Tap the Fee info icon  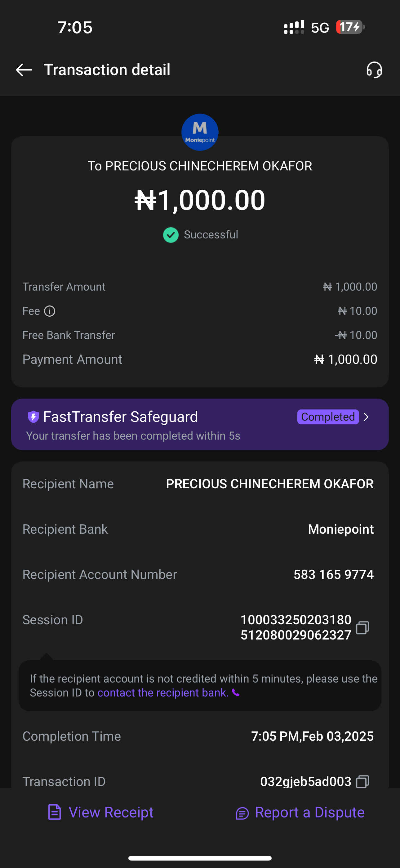pos(50,311)
